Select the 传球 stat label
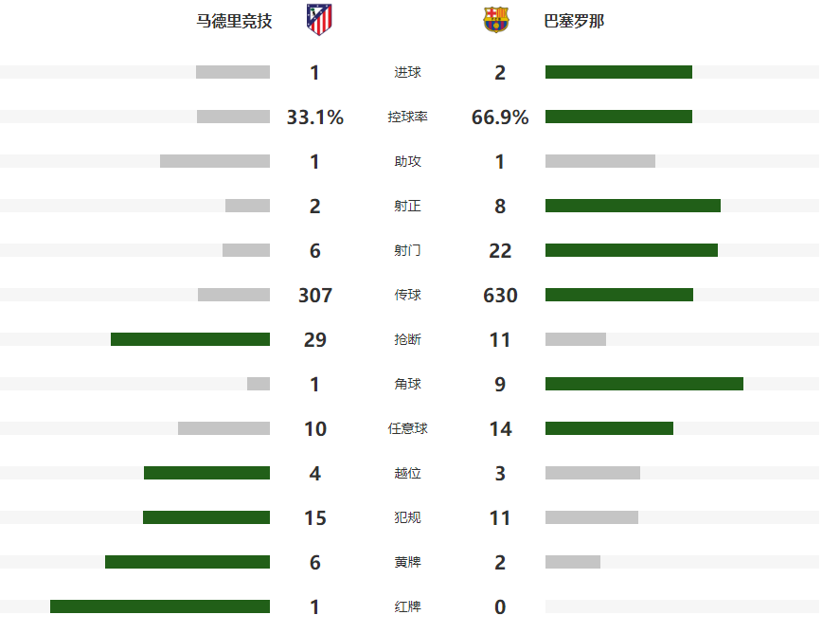840x633 pixels. pos(407,296)
